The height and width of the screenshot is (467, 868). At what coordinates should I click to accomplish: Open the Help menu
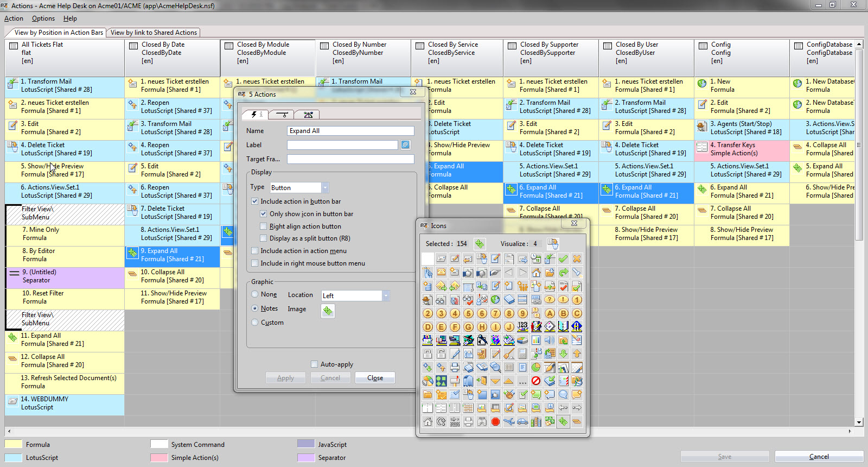pyautogui.click(x=70, y=18)
